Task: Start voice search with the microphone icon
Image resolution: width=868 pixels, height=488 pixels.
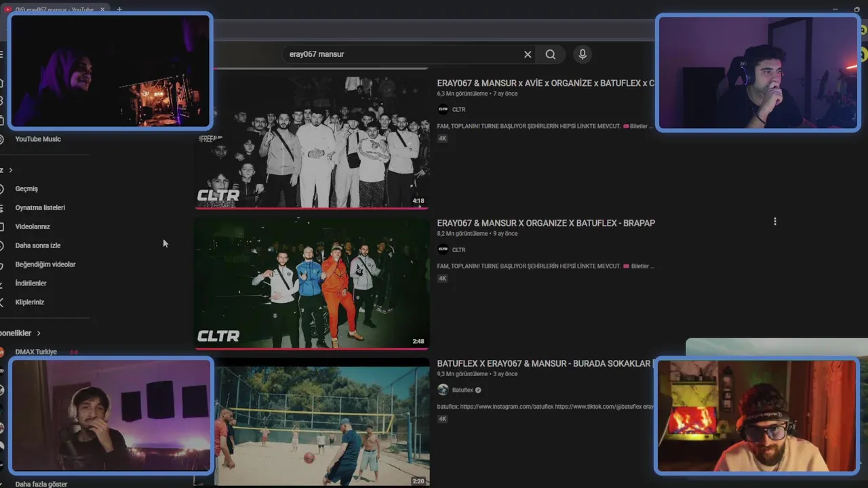Action: [582, 54]
